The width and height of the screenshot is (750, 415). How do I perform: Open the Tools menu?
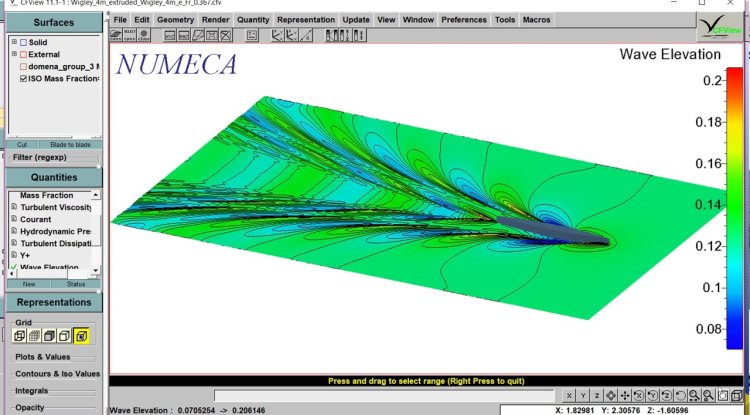pos(505,20)
